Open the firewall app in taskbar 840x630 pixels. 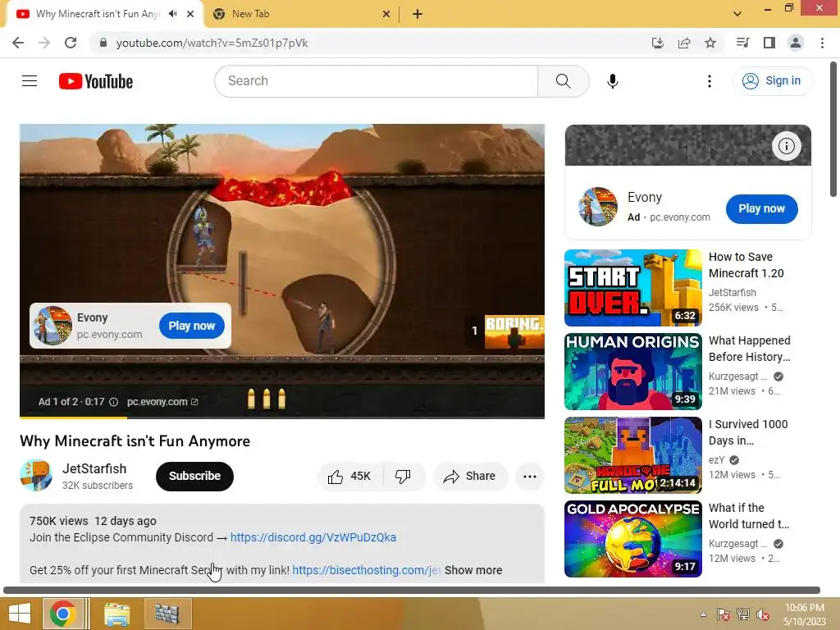[167, 614]
